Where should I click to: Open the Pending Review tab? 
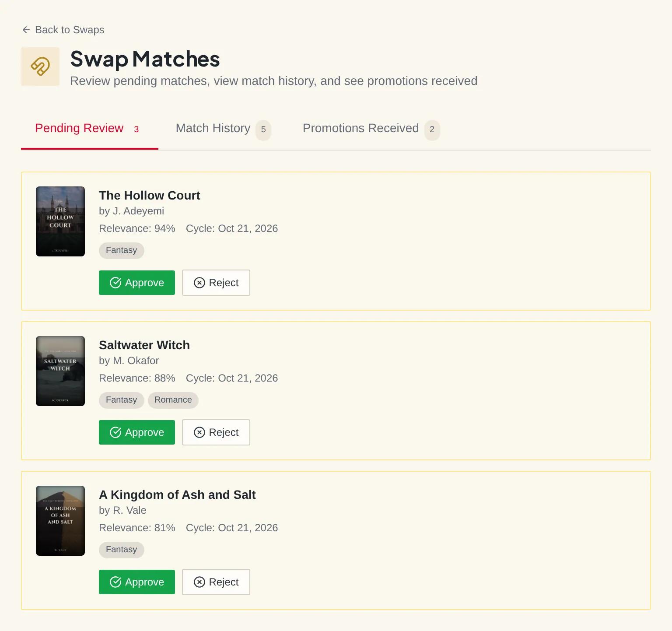pyautogui.click(x=90, y=129)
